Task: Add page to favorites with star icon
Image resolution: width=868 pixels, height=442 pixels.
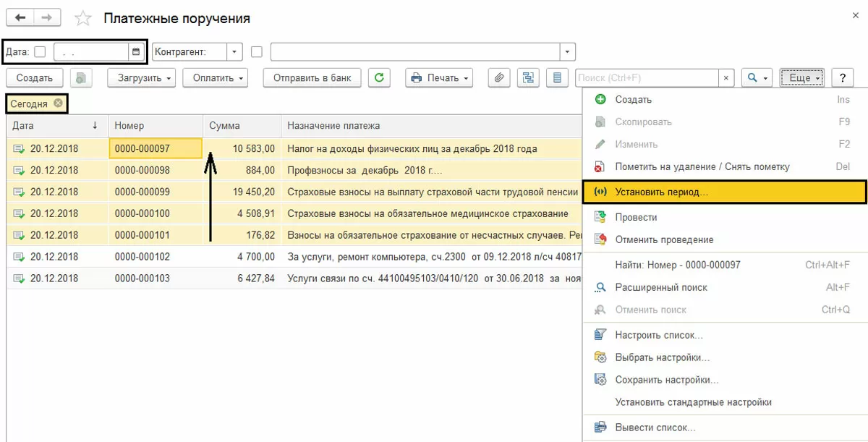Action: coord(83,18)
